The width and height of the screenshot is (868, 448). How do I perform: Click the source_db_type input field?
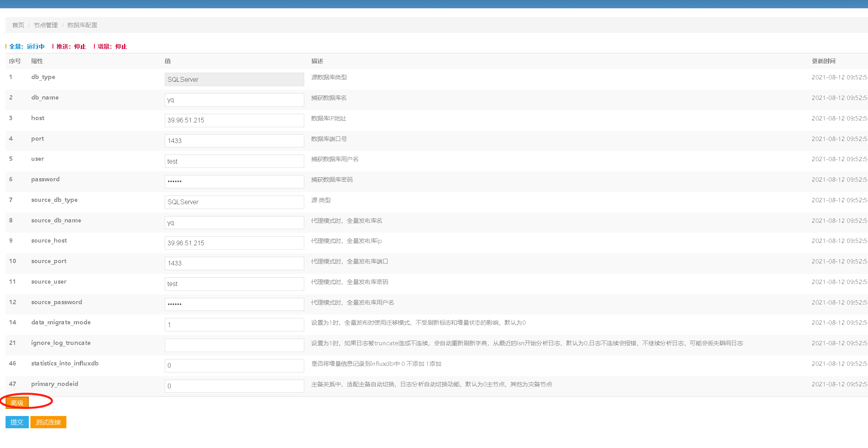click(x=234, y=202)
